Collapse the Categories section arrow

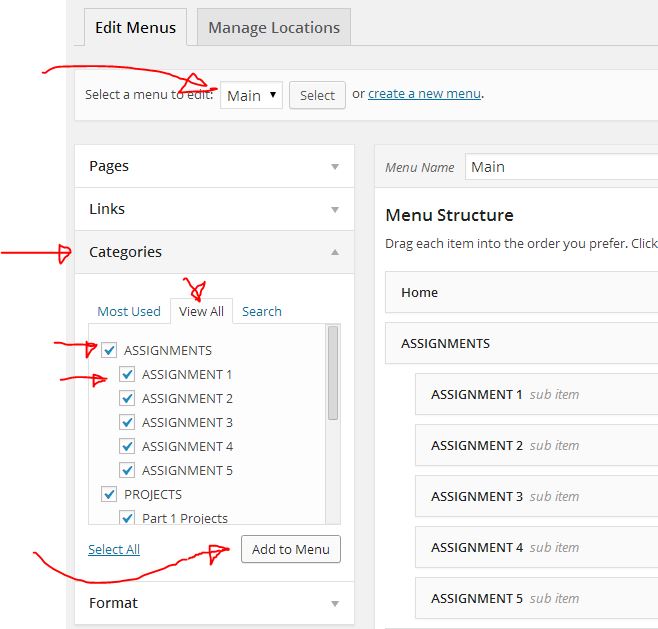[x=335, y=253]
